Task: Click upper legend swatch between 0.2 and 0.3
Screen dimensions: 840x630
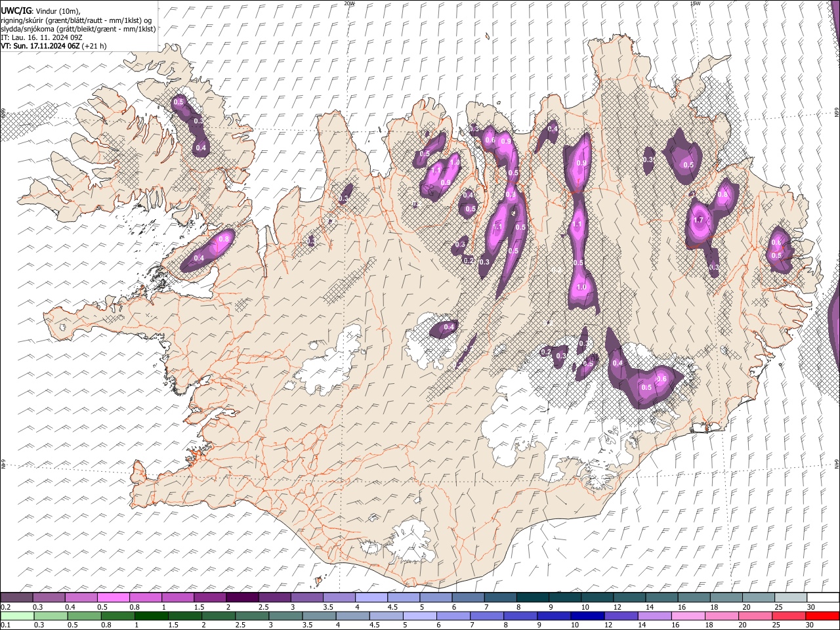Action: tap(17, 598)
